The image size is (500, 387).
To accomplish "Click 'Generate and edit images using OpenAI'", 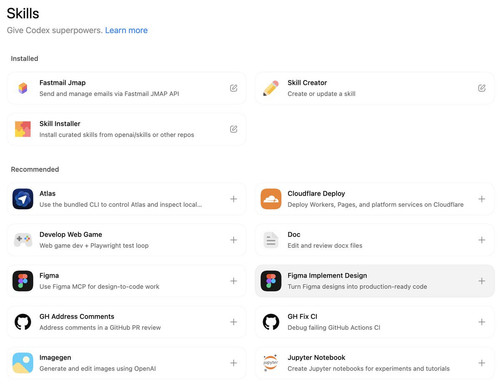I will [x=98, y=369].
